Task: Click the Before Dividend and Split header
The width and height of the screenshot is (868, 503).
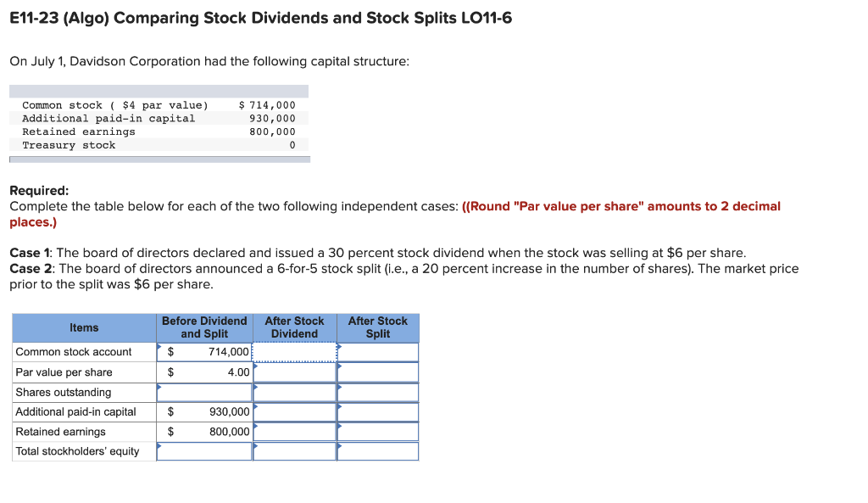Action: [203, 327]
